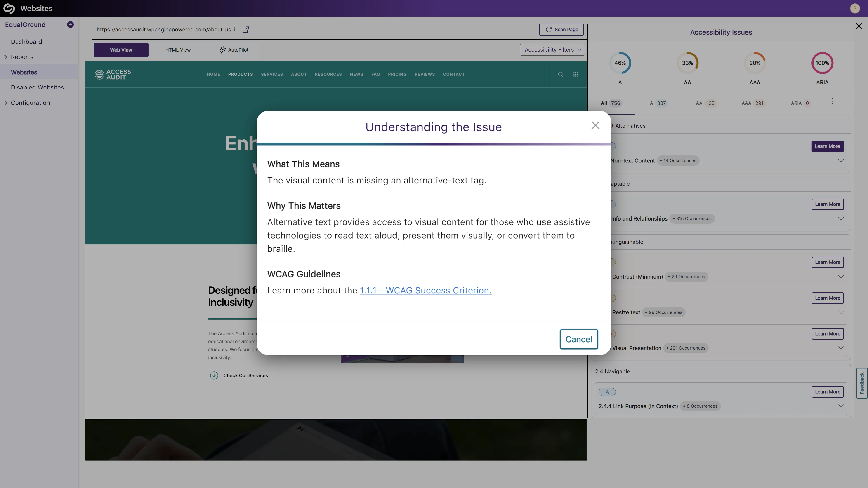Expand the 2.4.4 Link Purpose issue row

841,406
